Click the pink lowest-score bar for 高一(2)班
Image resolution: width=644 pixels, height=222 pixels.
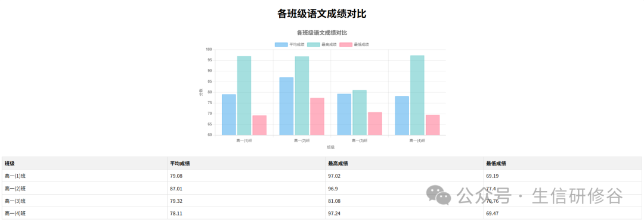pos(317,116)
